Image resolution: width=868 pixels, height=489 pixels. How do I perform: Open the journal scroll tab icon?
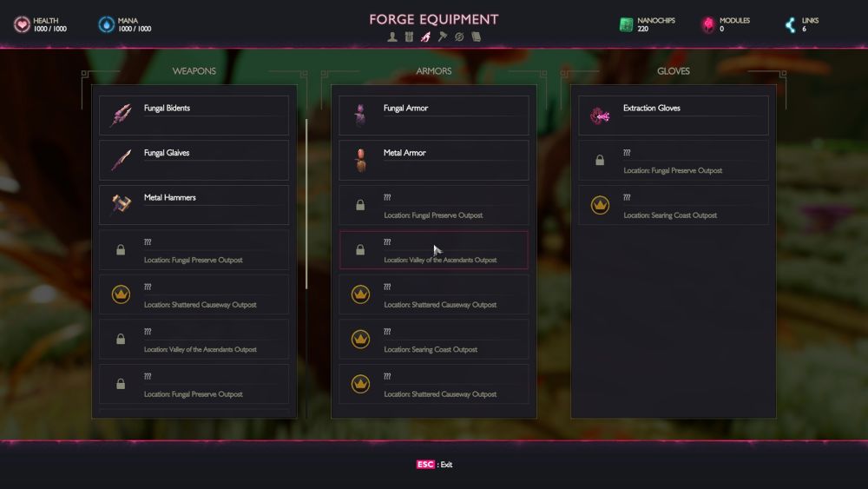476,37
